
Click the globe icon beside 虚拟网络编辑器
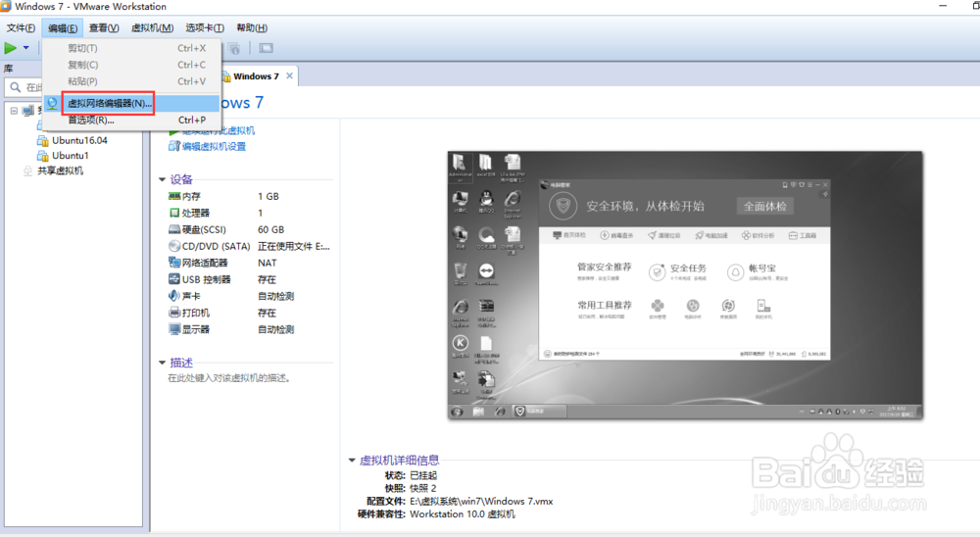[x=52, y=103]
